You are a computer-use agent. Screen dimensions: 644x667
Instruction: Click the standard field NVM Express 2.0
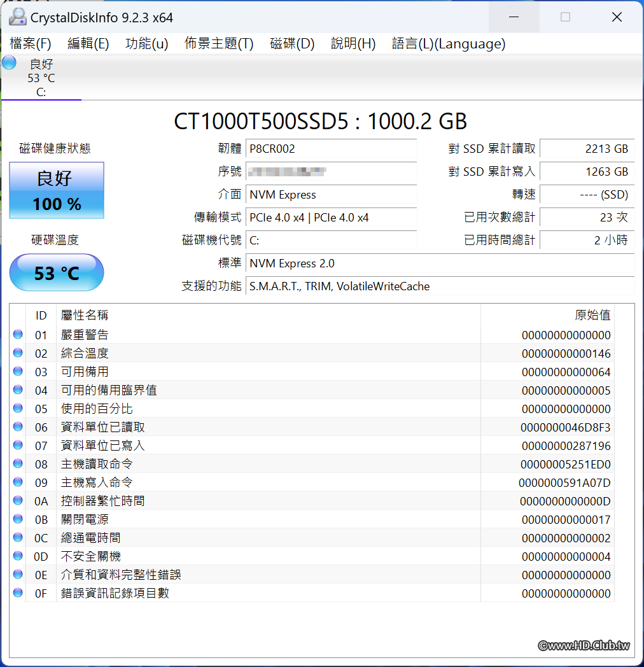click(x=440, y=263)
